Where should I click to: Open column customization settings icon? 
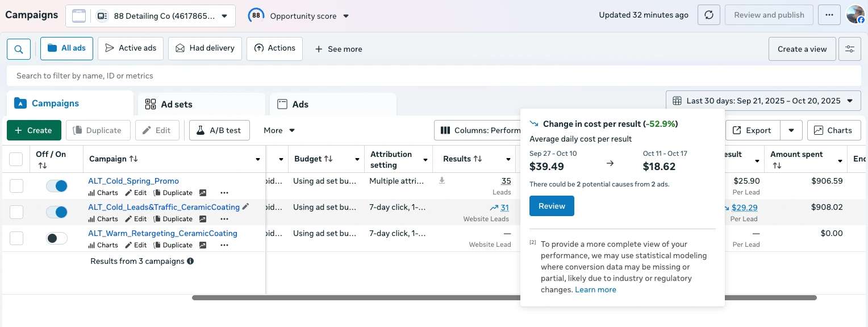point(850,49)
